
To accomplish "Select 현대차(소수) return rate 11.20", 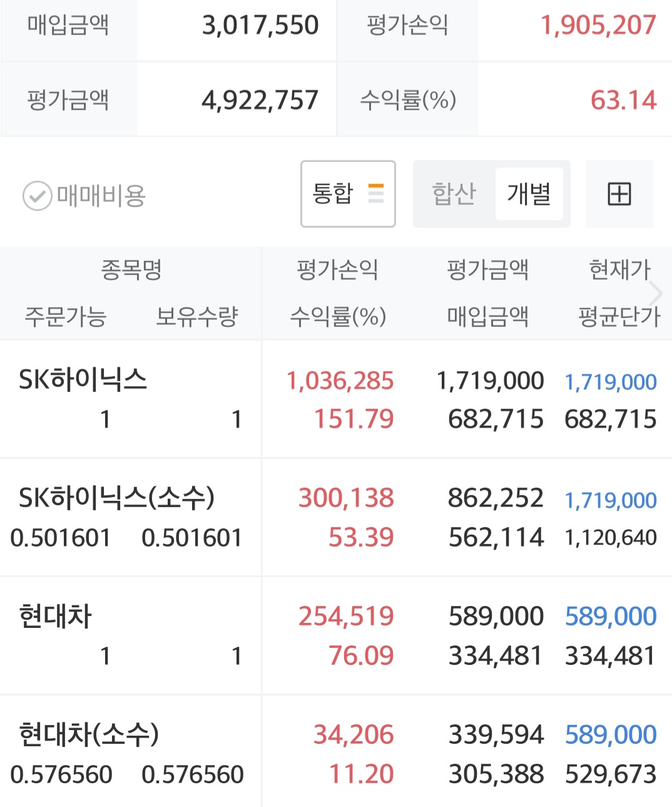I will pos(361,774).
